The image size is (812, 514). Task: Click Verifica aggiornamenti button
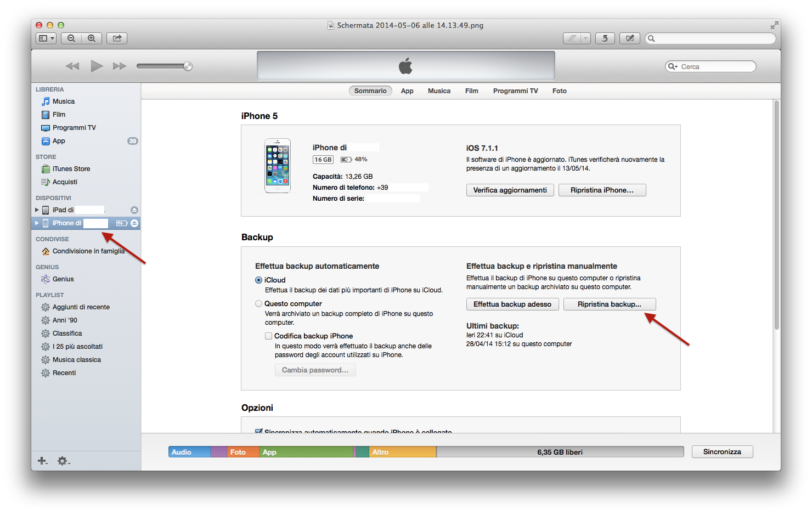coord(510,190)
